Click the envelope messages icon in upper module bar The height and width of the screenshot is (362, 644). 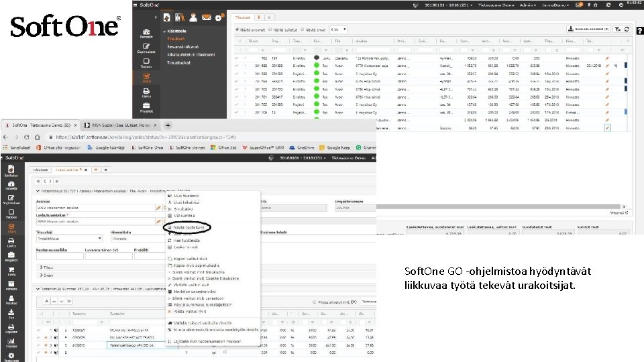[206, 17]
